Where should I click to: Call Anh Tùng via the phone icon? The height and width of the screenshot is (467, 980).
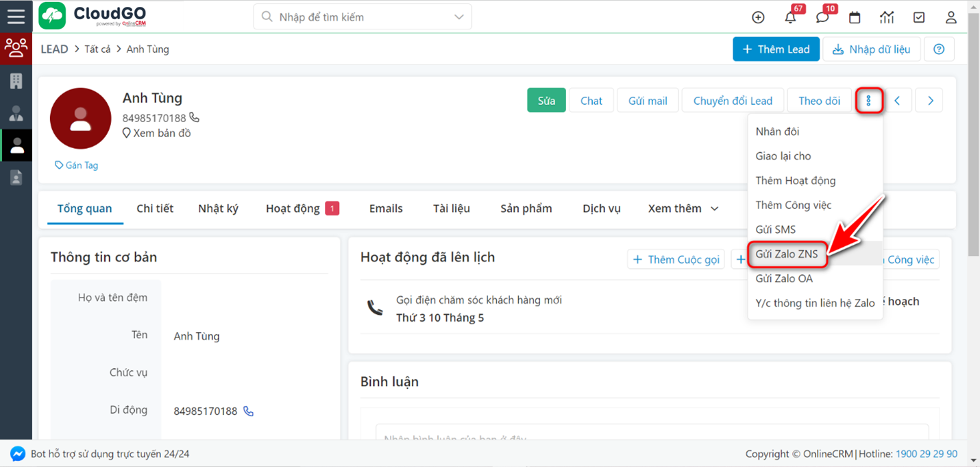tap(194, 117)
